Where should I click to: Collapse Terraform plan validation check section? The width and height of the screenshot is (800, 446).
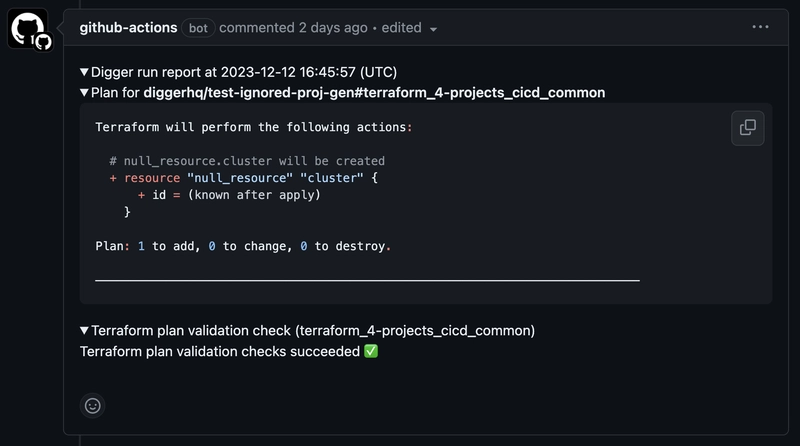85,331
